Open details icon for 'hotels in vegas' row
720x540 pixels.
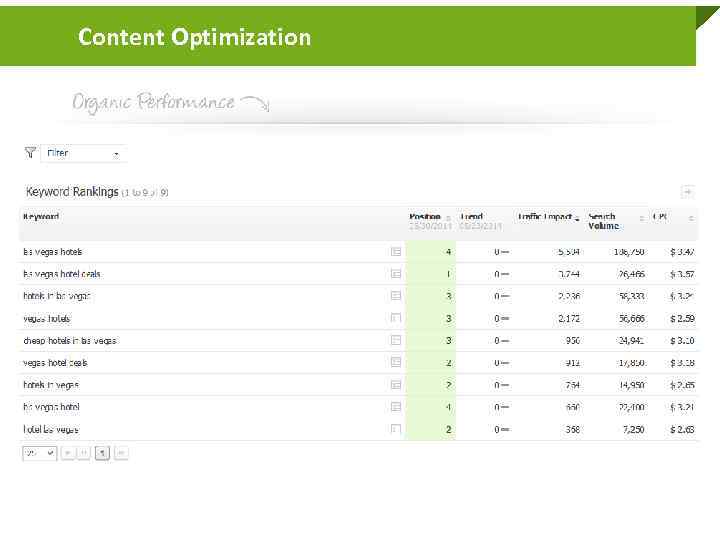coord(396,385)
